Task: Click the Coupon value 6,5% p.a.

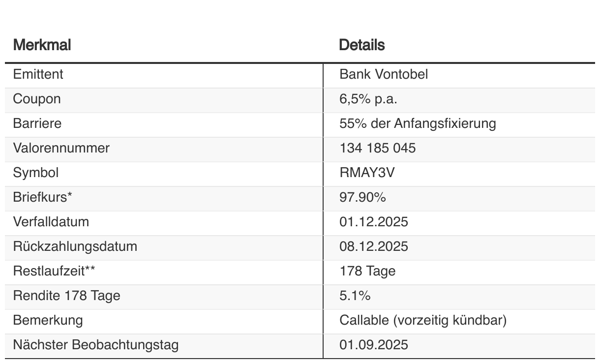Action: pyautogui.click(x=368, y=99)
